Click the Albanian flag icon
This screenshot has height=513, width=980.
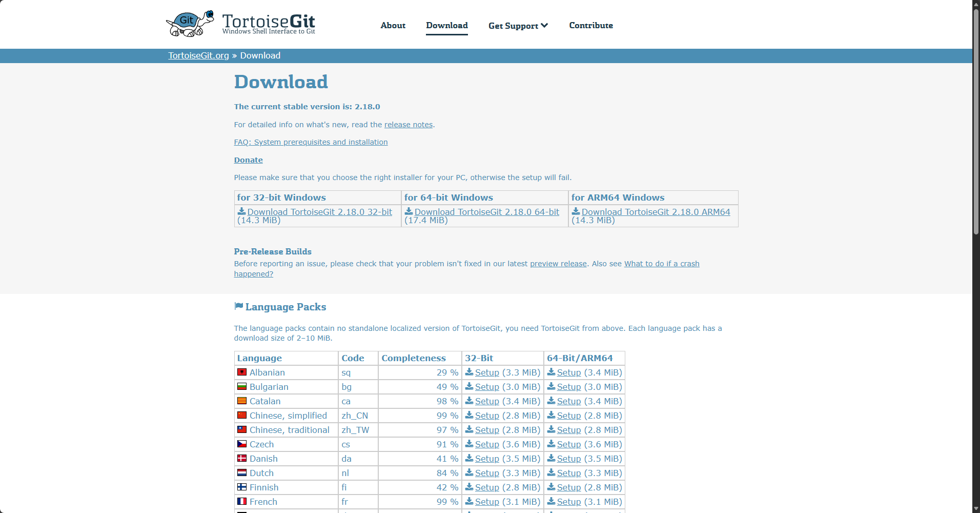[x=242, y=372]
